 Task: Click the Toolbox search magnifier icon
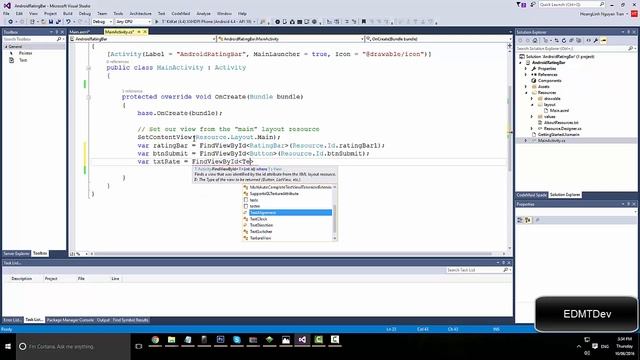[x=59, y=39]
